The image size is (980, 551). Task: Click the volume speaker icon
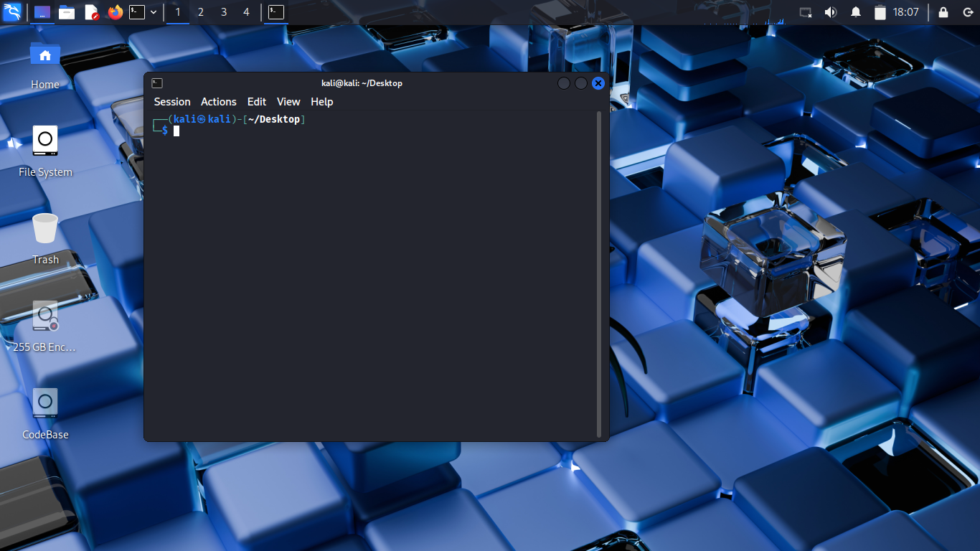coord(831,12)
